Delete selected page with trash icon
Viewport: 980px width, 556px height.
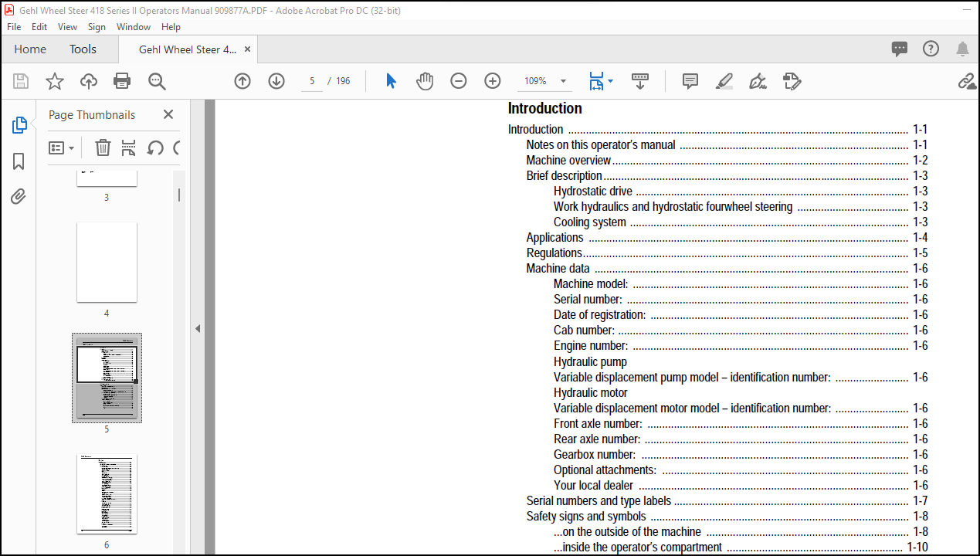[103, 147]
